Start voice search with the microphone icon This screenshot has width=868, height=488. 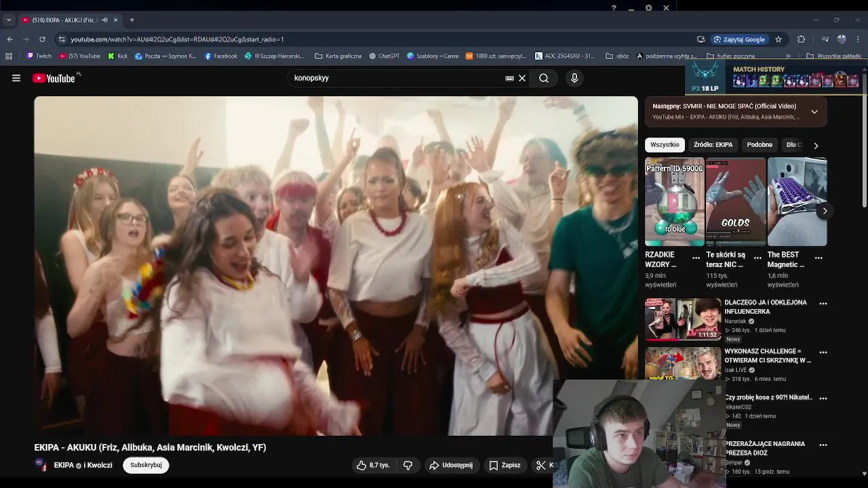[x=574, y=78]
